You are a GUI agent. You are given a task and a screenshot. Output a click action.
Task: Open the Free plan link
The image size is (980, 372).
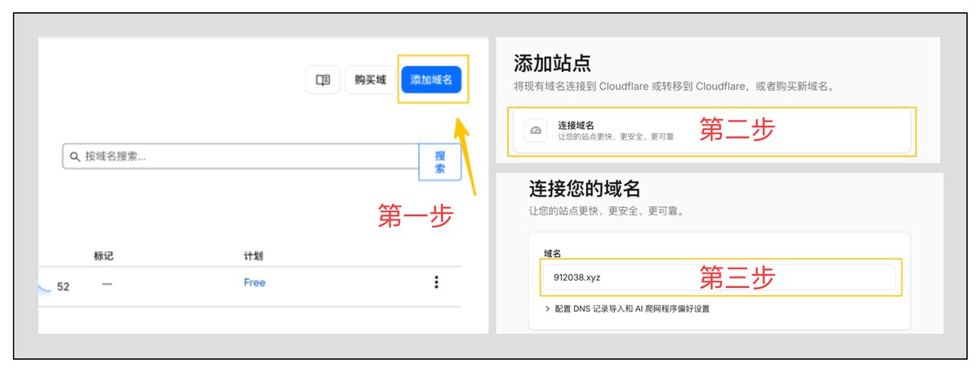tap(254, 283)
